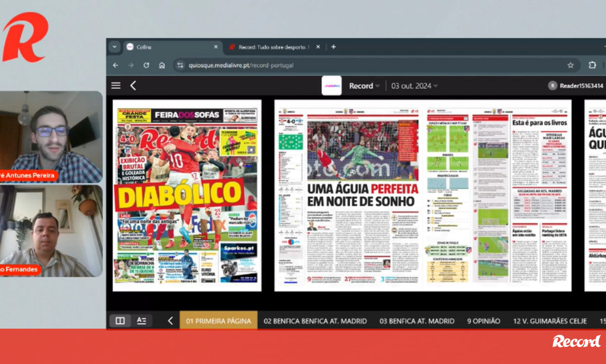Reload the page with browser refresh icon

click(x=146, y=65)
